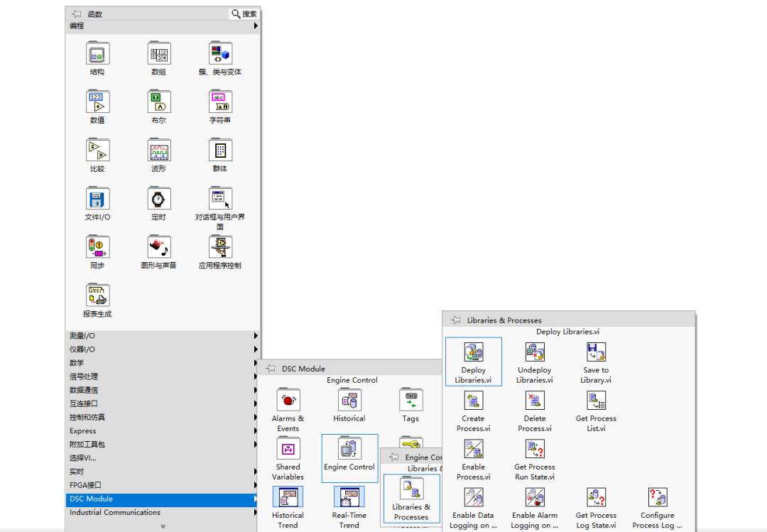Open the 报表生成 (Report Generation) icon
The width and height of the screenshot is (767, 532).
pyautogui.click(x=97, y=295)
